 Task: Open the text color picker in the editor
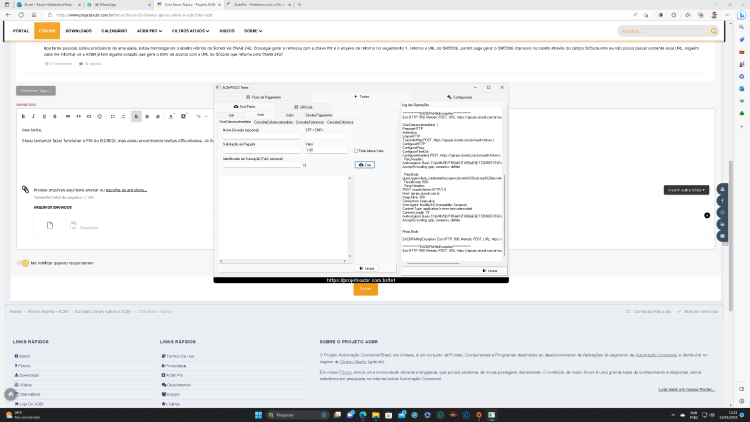click(171, 116)
